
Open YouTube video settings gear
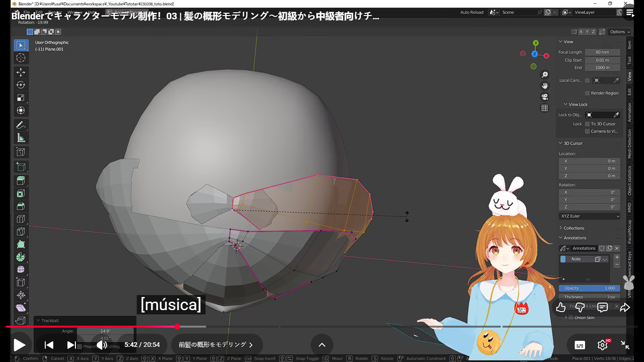(x=603, y=345)
